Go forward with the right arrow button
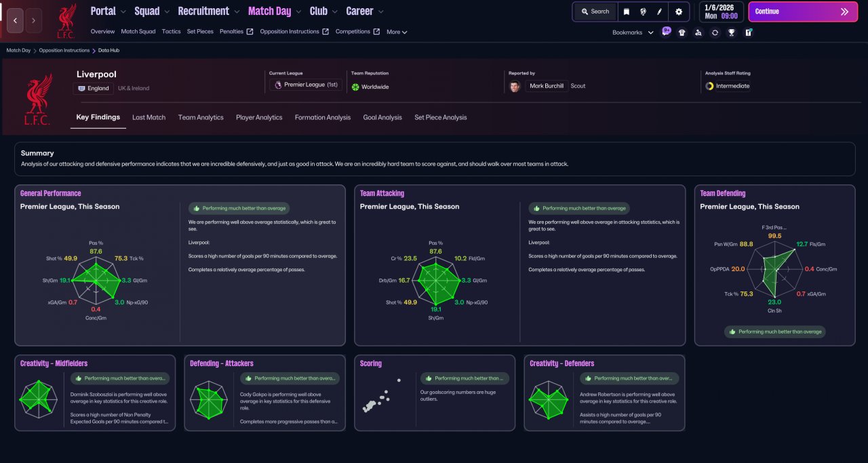The height and width of the screenshot is (463, 868). (x=34, y=20)
